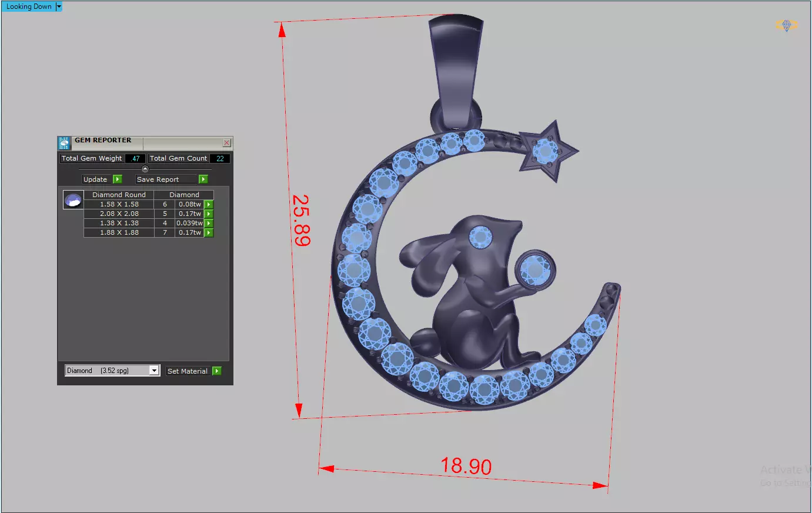812x513 pixels.
Task: Click the Total Gem Weight value field
Action: click(x=135, y=158)
